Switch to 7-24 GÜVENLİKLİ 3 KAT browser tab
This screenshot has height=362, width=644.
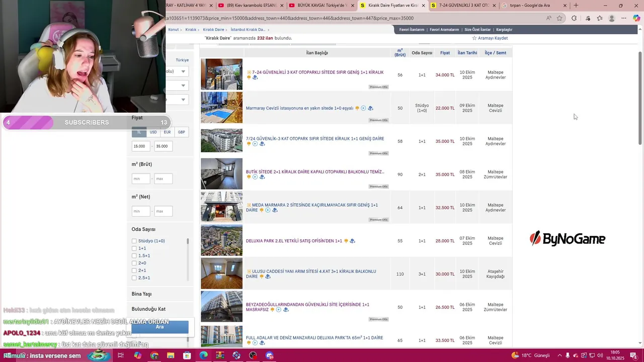(463, 6)
